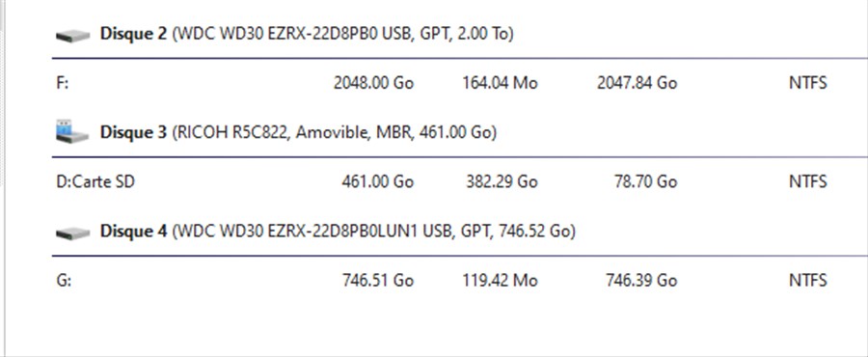Click the 746.51 Go capacity value

(x=378, y=280)
